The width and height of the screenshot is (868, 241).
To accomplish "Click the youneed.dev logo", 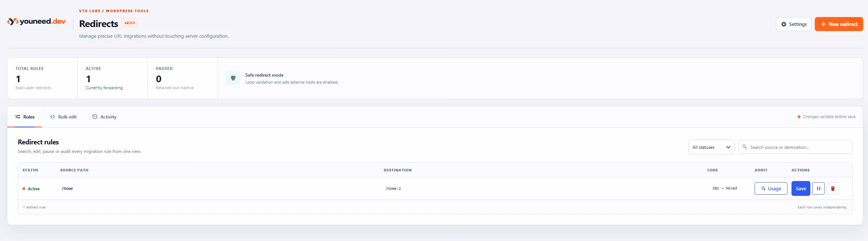I will click(36, 21).
